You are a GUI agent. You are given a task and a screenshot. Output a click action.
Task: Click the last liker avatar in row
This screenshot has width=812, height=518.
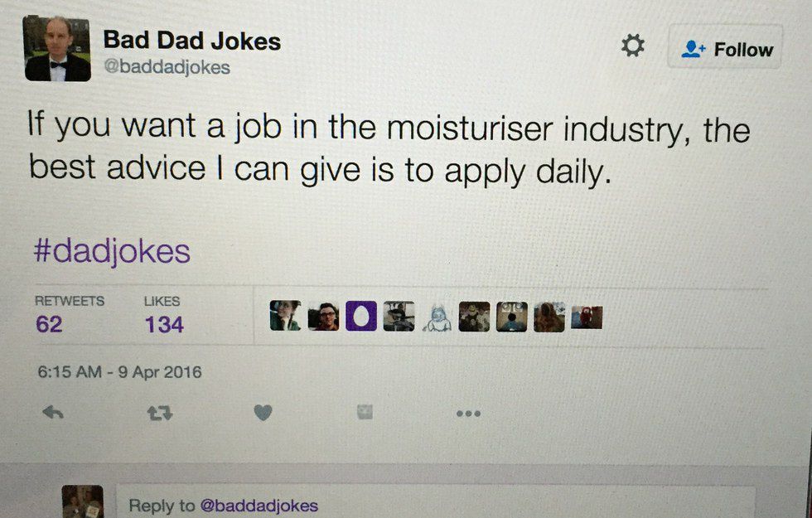[587, 317]
